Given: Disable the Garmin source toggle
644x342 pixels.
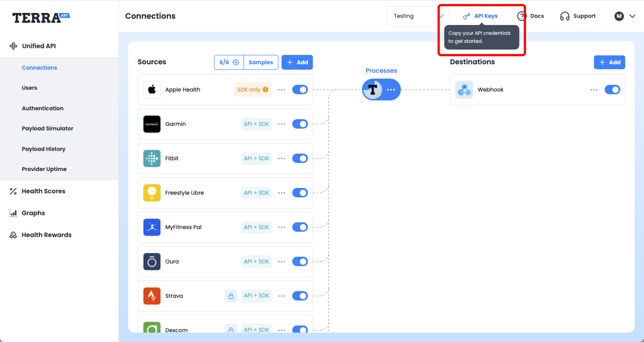Looking at the screenshot, I should coord(300,124).
